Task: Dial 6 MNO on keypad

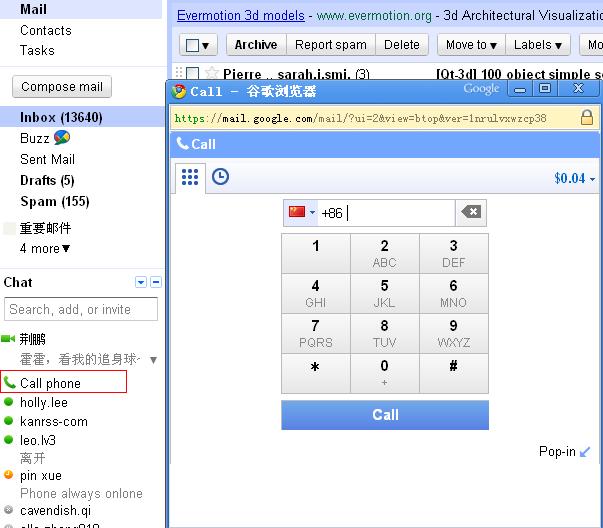Action: click(454, 293)
